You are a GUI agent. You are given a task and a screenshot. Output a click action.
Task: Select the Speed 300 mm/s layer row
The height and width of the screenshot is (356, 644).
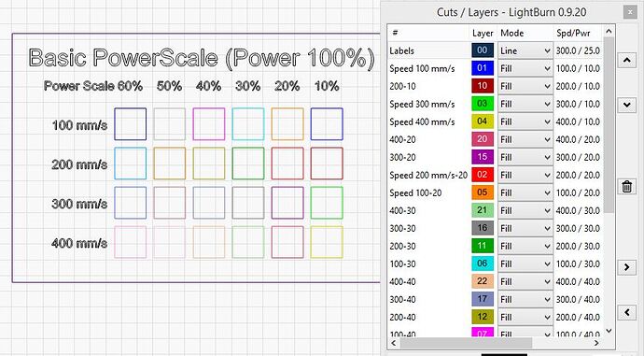[x=496, y=104]
